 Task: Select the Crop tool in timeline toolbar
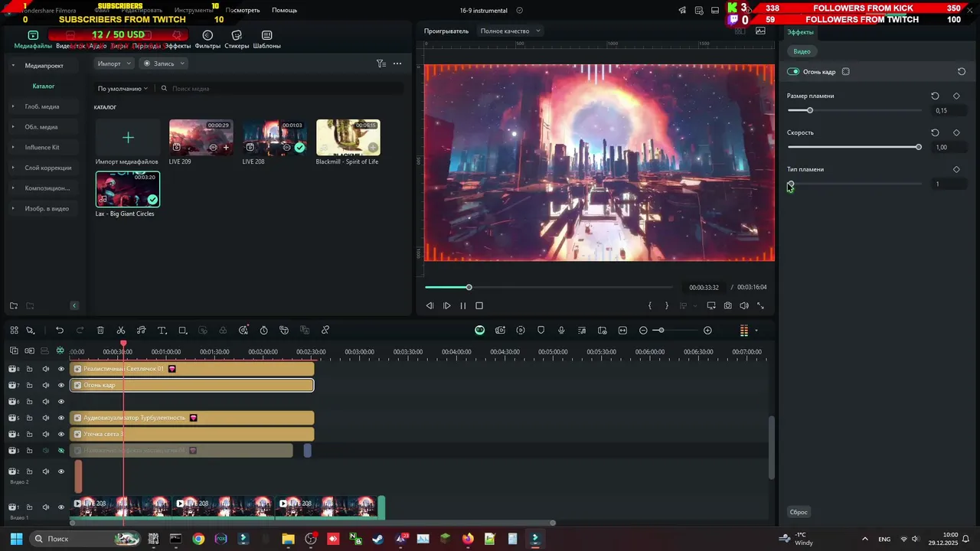click(182, 331)
